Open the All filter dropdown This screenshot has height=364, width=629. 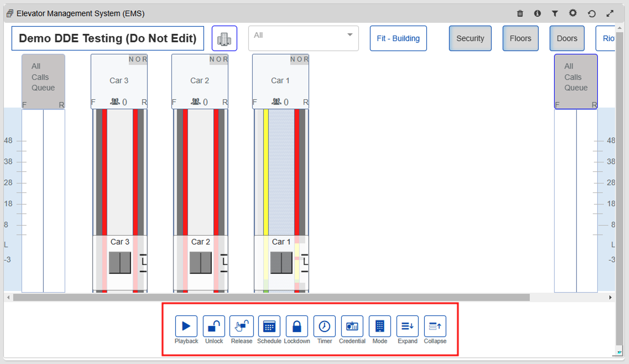tap(303, 38)
